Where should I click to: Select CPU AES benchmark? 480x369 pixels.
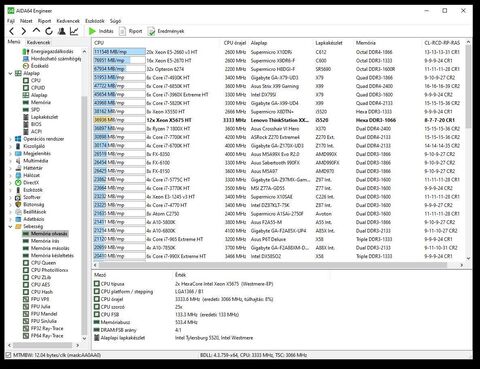[x=40, y=285]
